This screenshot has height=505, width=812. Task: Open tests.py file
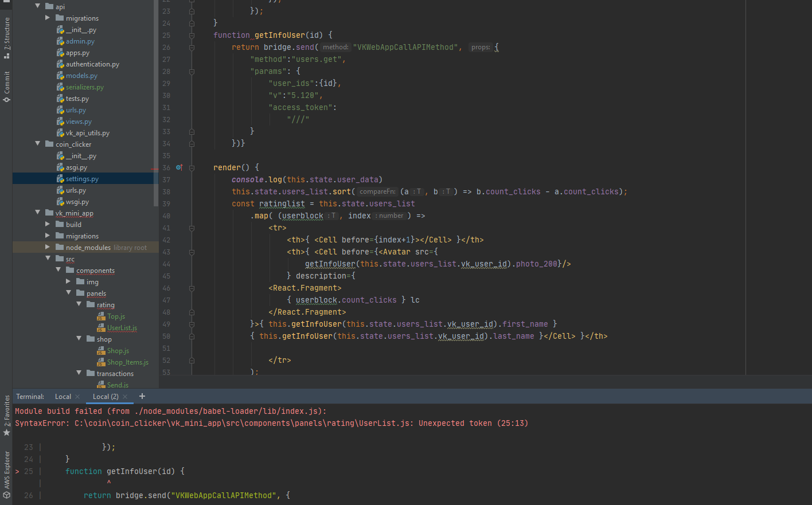coord(77,99)
